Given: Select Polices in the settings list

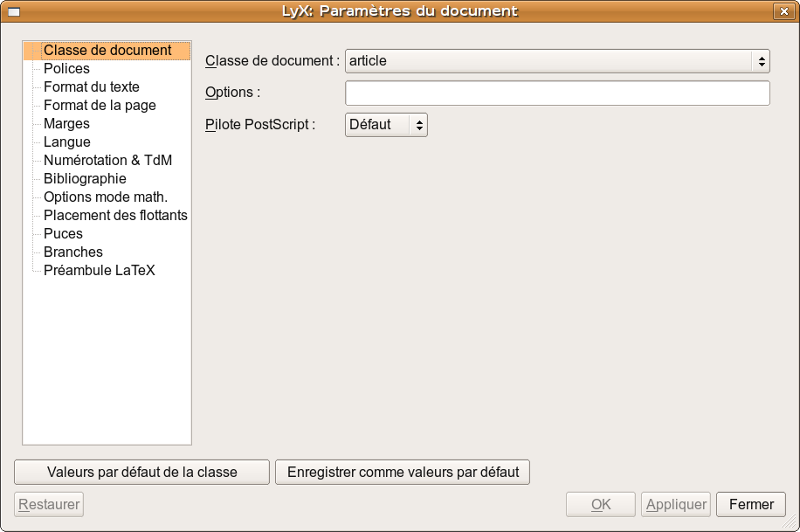Looking at the screenshot, I should coord(66,68).
